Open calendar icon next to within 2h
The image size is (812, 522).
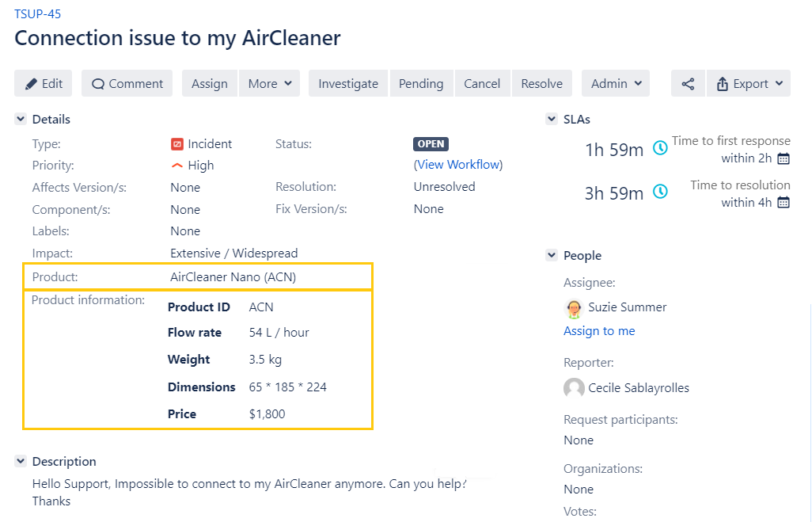click(784, 158)
